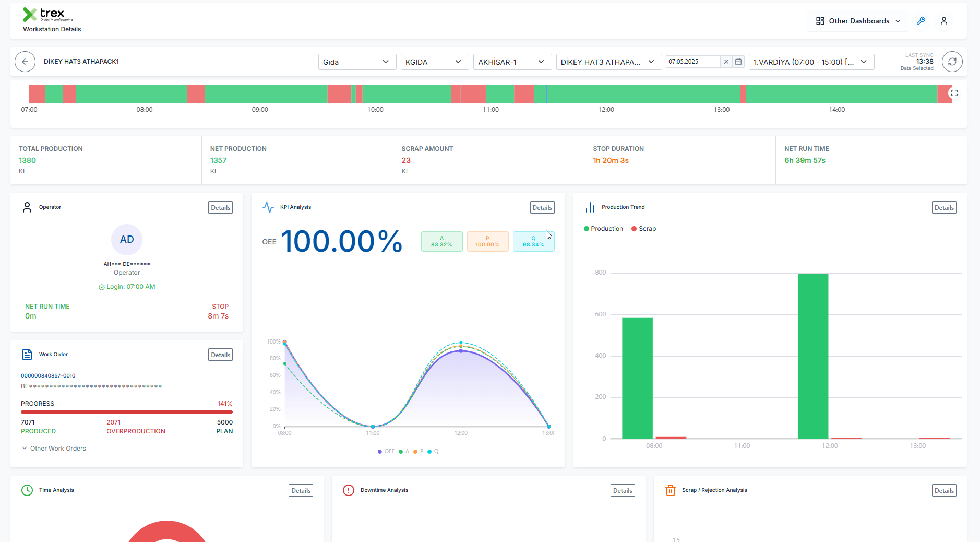Screen dimensions: 980x542
Task: Open KPI Analysis Details
Action: (x=542, y=208)
